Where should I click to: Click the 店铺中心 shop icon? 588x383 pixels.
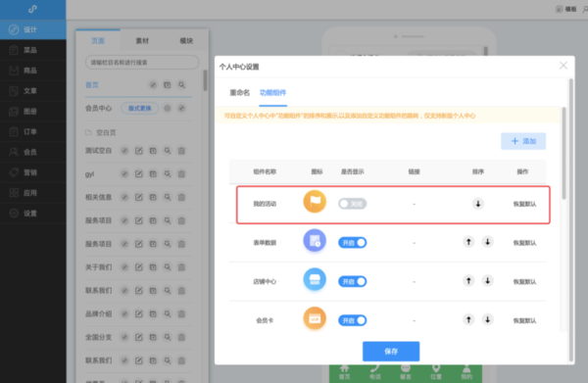(315, 279)
